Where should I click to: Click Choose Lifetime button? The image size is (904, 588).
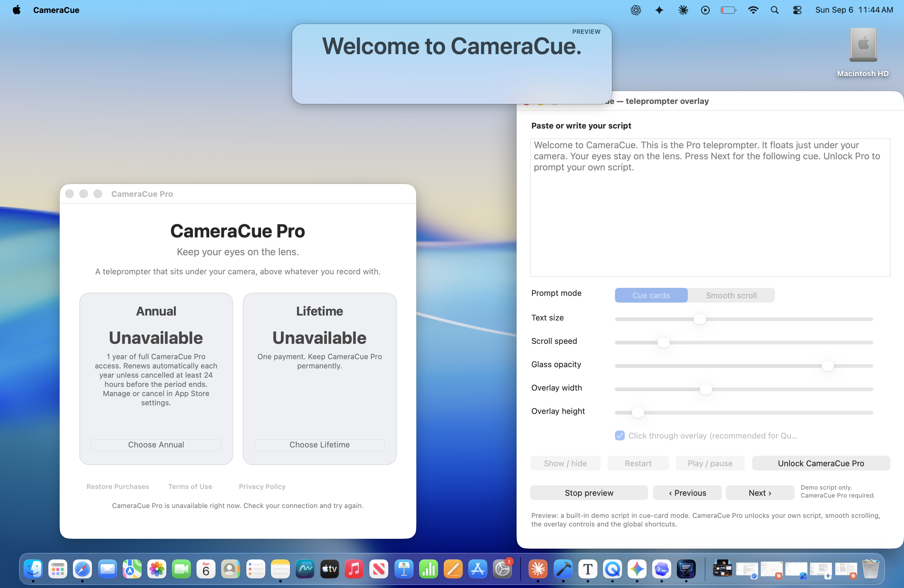[319, 445]
